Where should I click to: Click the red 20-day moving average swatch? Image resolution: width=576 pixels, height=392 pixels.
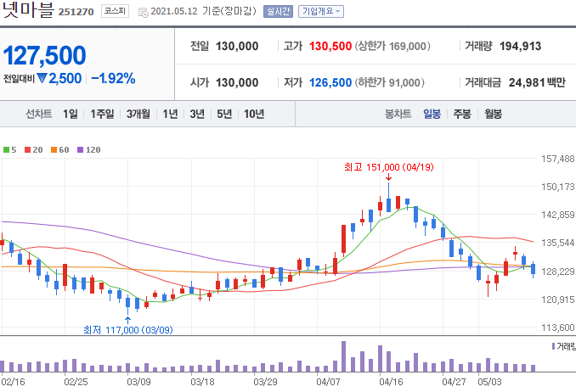click(x=27, y=149)
